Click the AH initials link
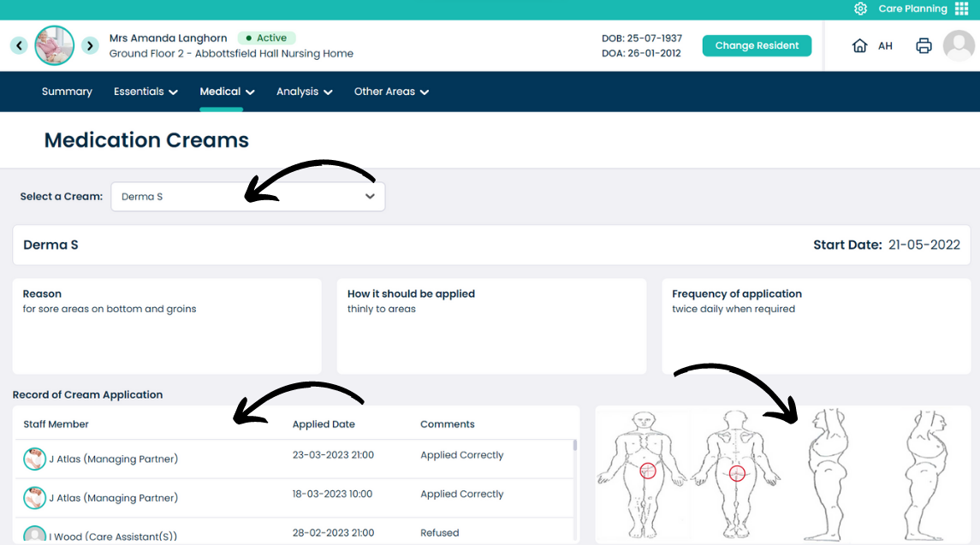 (x=885, y=45)
